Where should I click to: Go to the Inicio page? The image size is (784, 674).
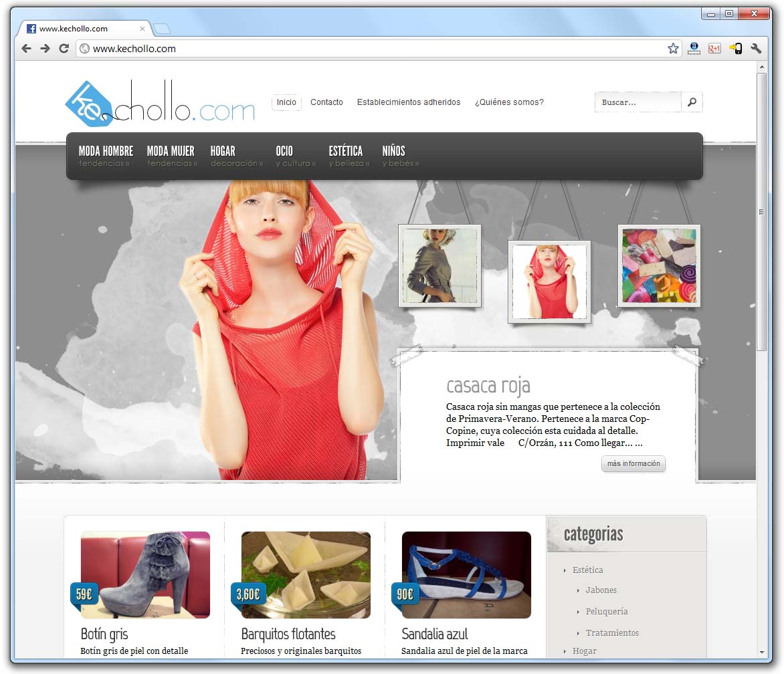tap(286, 102)
